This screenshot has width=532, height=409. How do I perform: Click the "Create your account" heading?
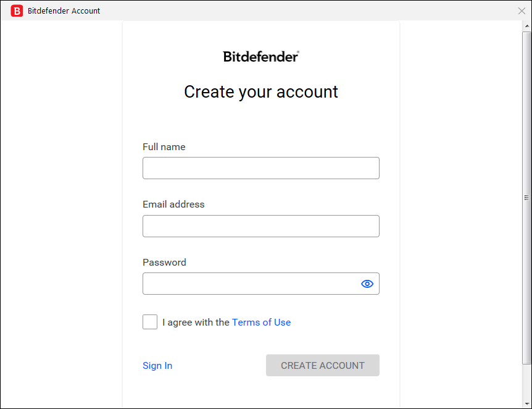[261, 91]
